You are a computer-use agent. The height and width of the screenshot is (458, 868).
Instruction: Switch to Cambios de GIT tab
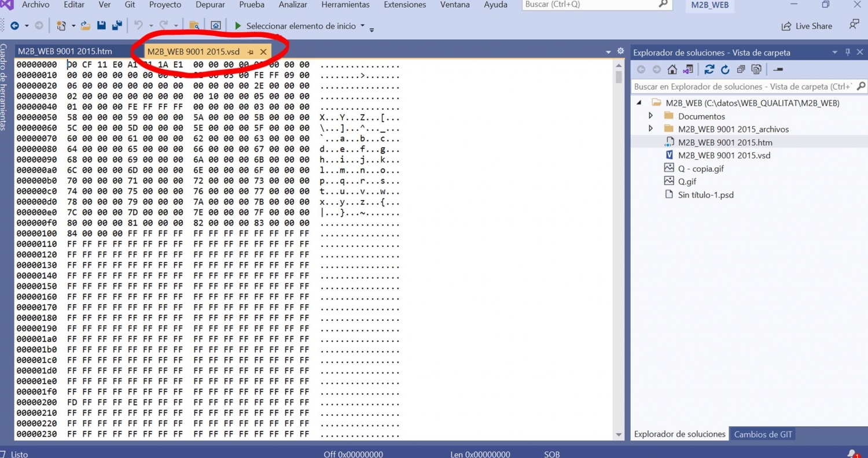(763, 434)
